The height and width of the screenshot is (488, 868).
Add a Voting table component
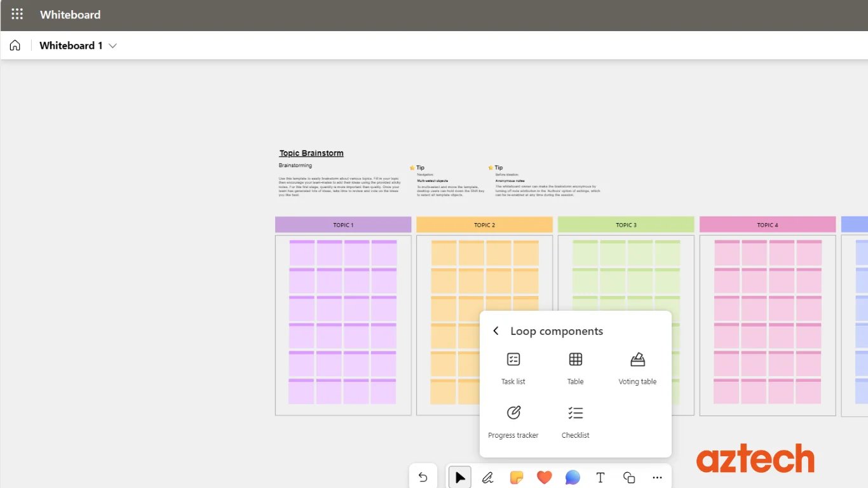(637, 368)
